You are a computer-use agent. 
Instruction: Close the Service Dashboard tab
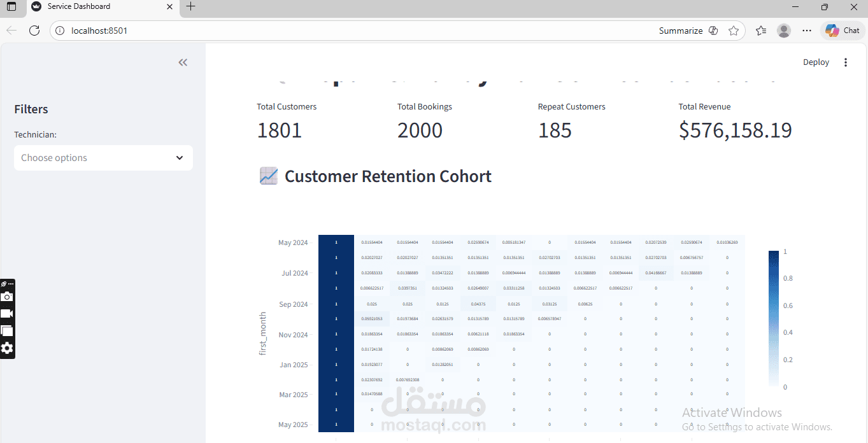pyautogui.click(x=169, y=7)
